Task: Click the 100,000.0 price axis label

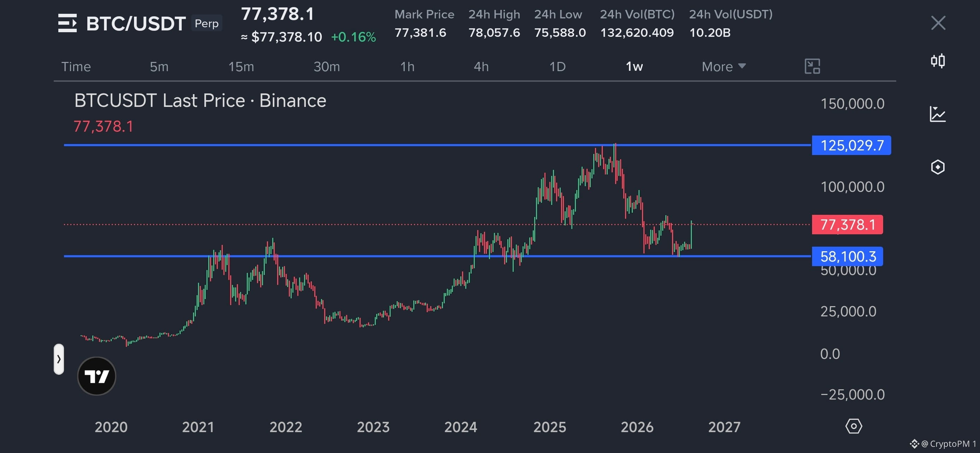Action: pyautogui.click(x=853, y=187)
